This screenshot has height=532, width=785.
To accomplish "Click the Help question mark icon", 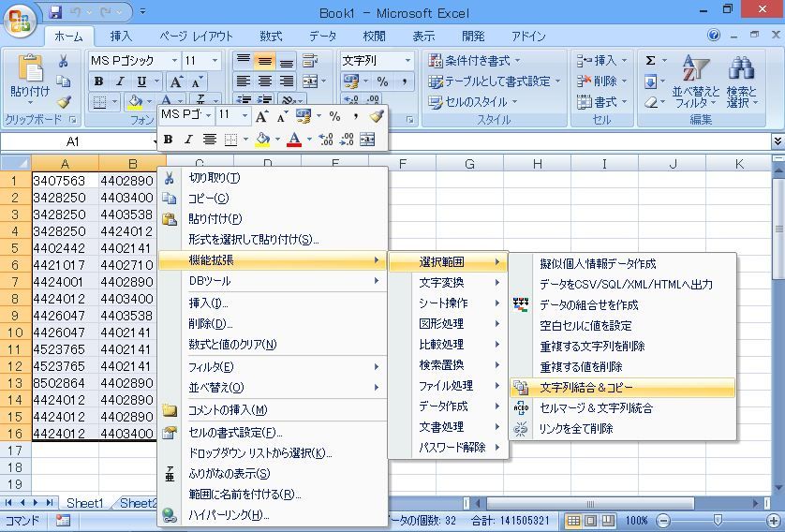I will [714, 35].
